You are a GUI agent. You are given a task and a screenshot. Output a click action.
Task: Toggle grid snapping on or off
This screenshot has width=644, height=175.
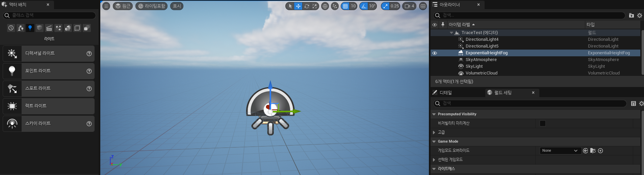(x=345, y=6)
